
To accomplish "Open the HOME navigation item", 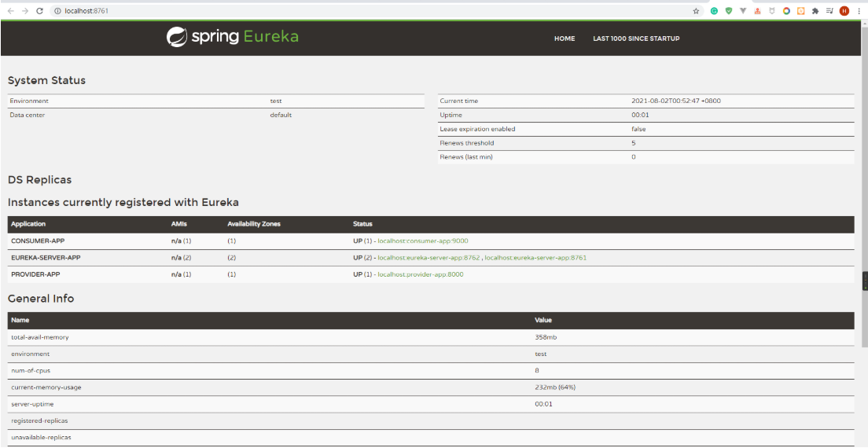I will pyautogui.click(x=565, y=39).
